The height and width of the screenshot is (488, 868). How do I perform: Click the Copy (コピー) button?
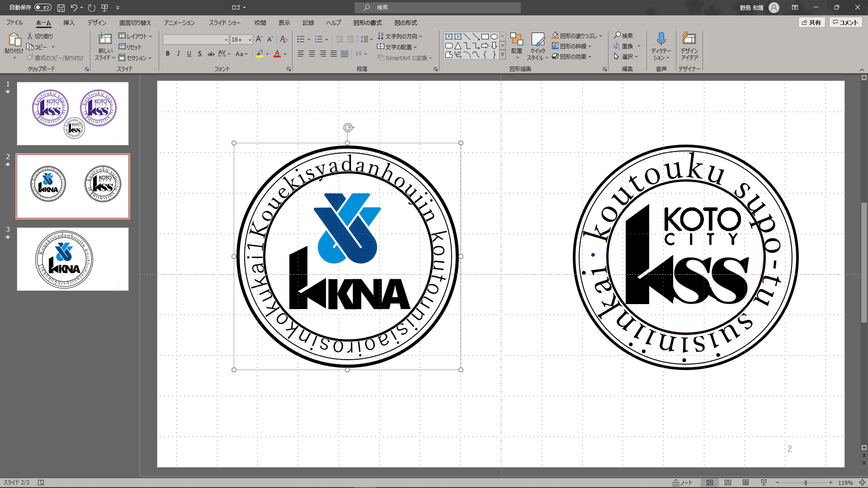pos(37,47)
